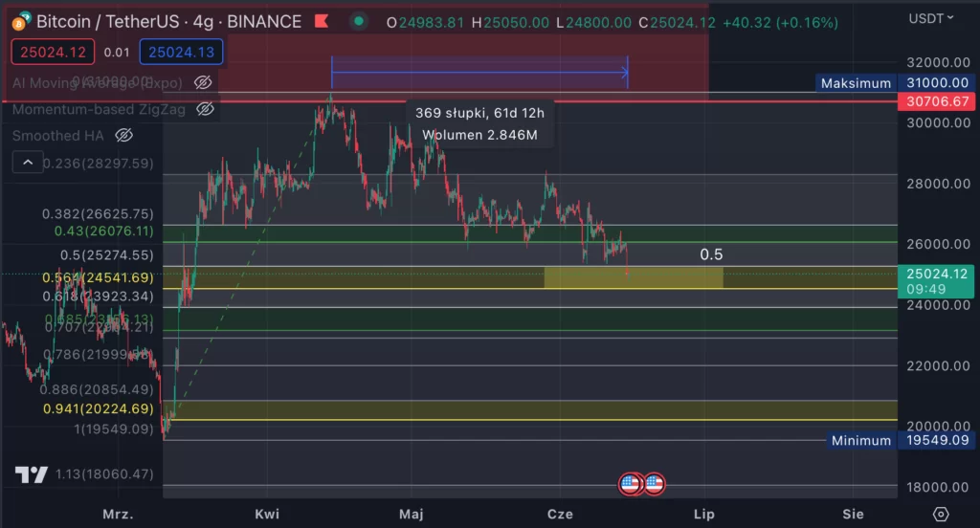Select the Maksimum price label

click(856, 83)
